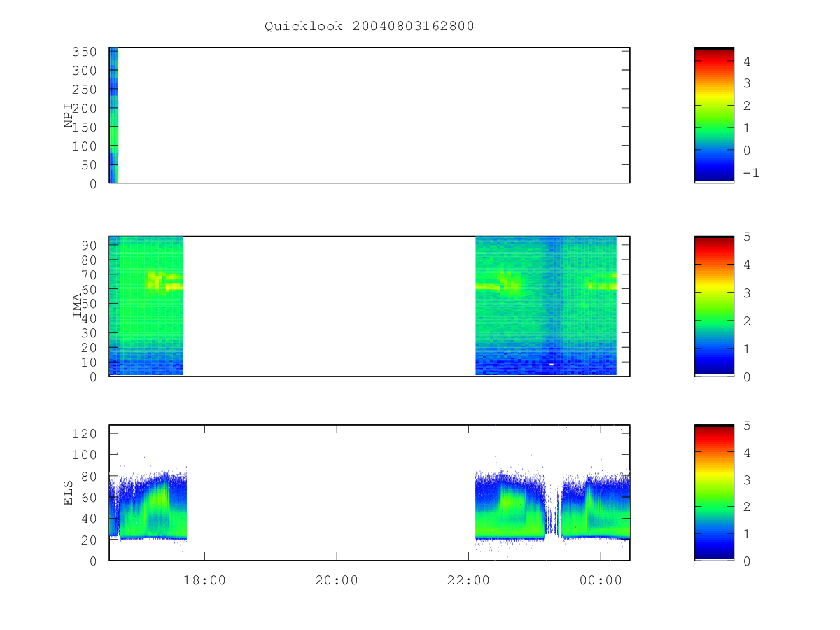Viewport: 840px width, 630px height.
Task: Select the ELS axis label
Action: pyautogui.click(x=69, y=492)
